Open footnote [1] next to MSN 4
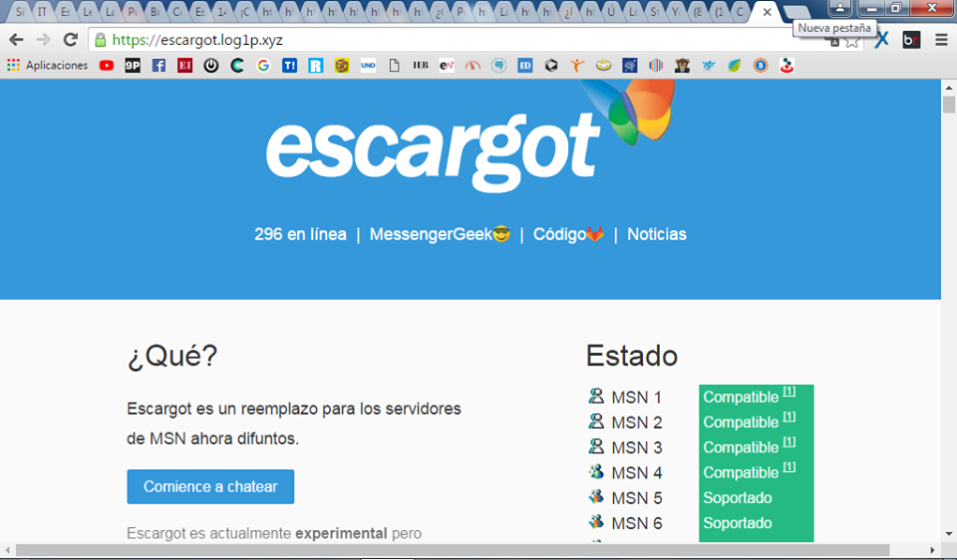Screen dimensions: 957x560 pos(790,466)
